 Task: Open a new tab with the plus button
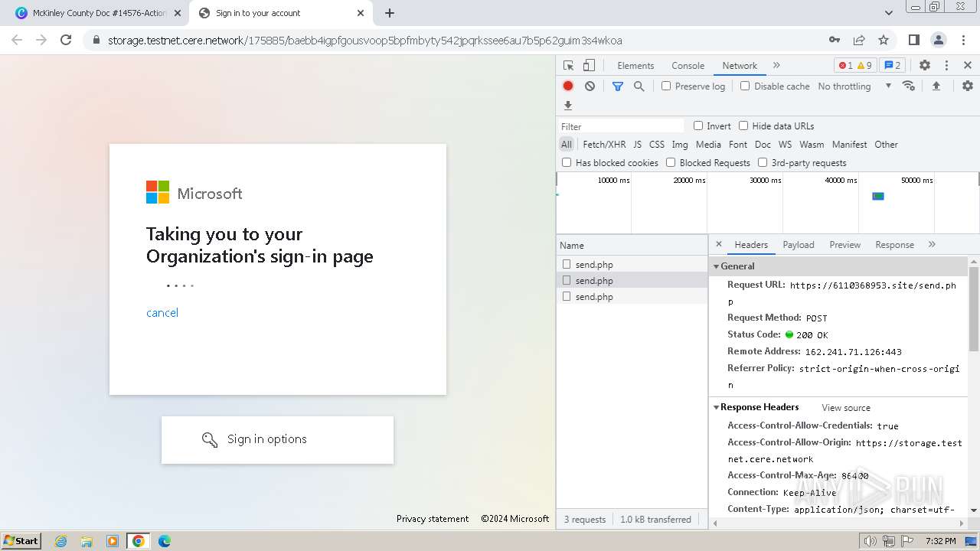click(x=390, y=13)
